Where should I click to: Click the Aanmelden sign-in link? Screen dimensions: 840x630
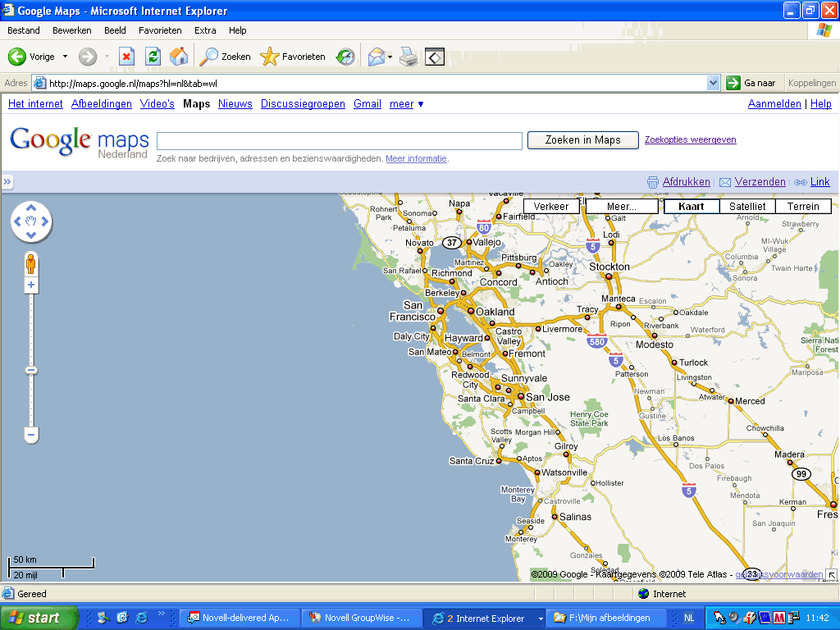(774, 104)
